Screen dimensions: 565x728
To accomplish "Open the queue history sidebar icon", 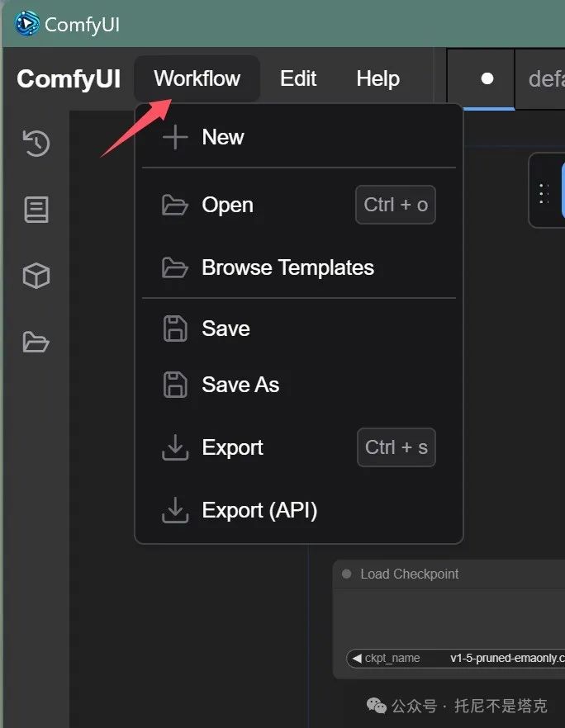I will [x=36, y=143].
